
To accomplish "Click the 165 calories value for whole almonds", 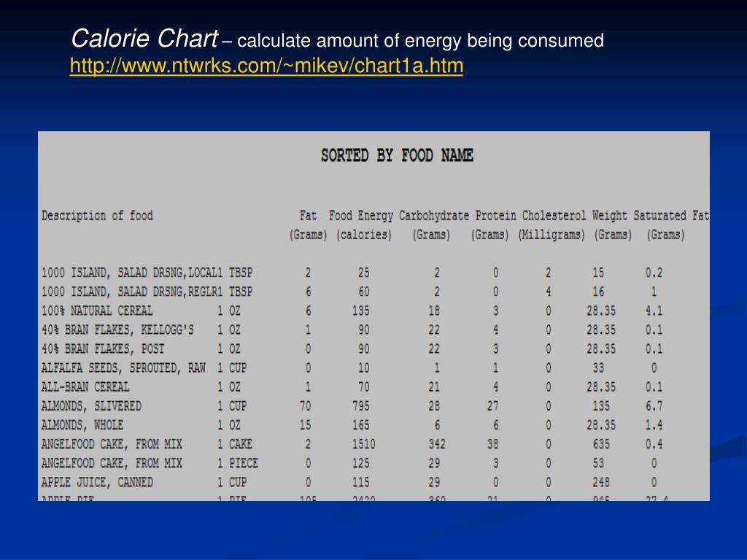I will coord(360,425).
